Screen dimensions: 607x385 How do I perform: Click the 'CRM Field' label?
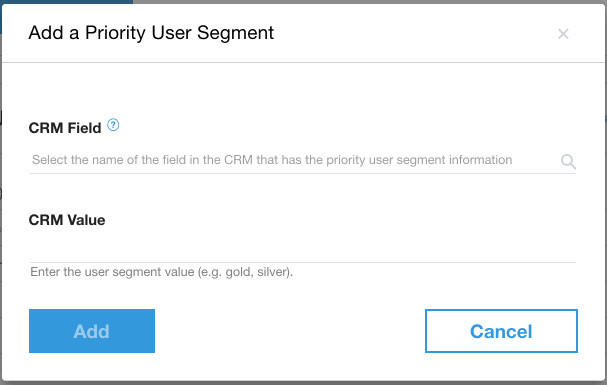[65, 128]
